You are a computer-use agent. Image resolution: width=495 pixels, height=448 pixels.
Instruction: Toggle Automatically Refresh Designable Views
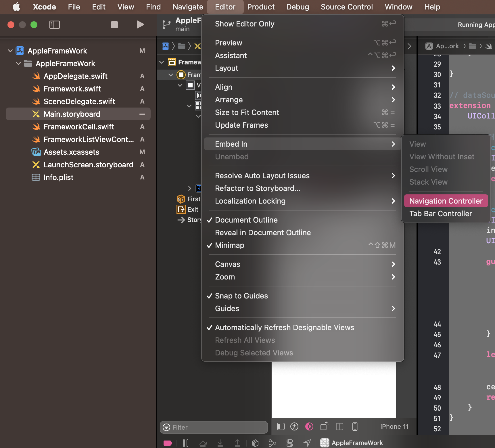point(303,328)
